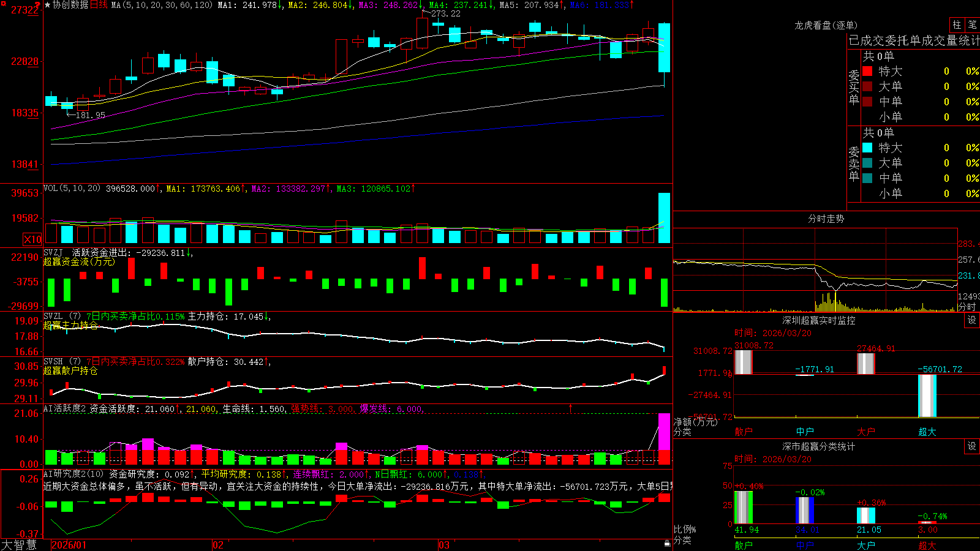Click 散户 category in 实时监控 panel
The width and height of the screenshot is (980, 551).
tap(744, 432)
